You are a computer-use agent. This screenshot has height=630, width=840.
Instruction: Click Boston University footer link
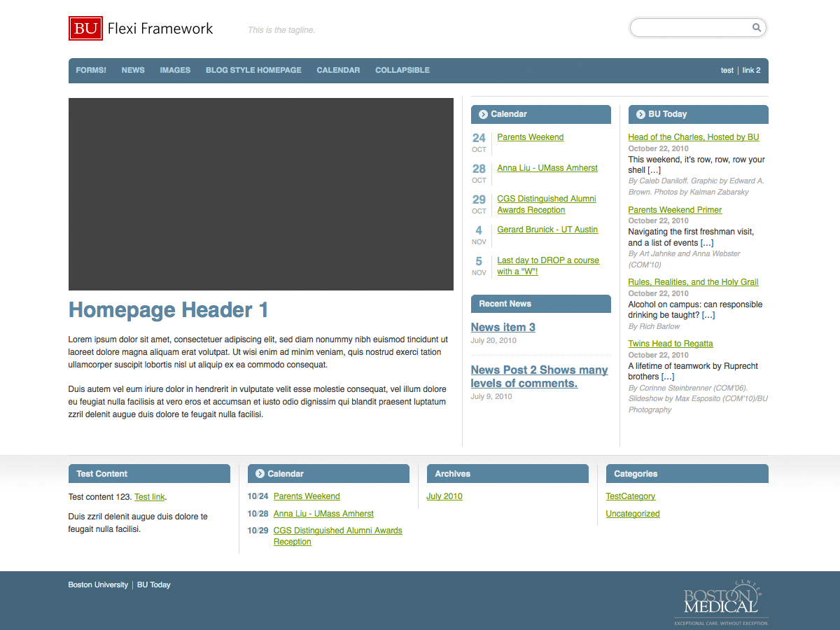pos(98,584)
